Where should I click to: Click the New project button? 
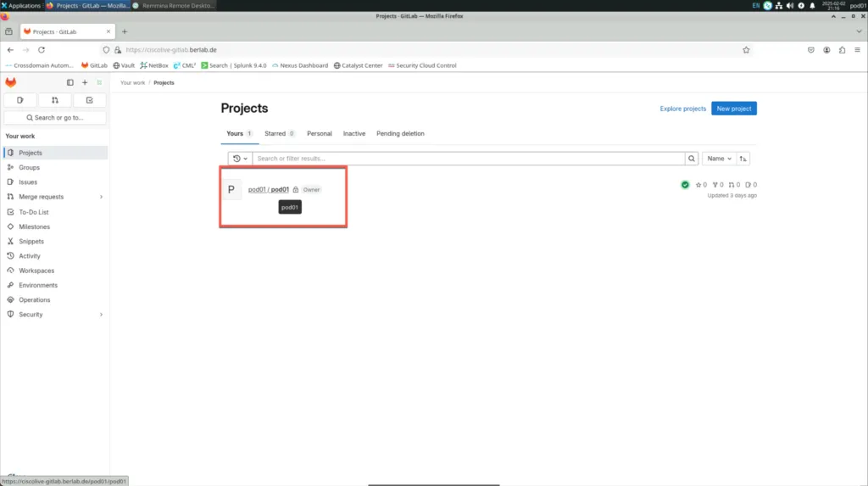733,109
